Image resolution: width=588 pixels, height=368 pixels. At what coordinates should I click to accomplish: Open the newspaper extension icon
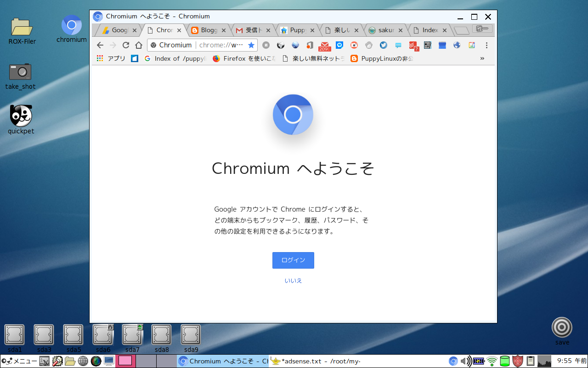[x=427, y=45]
